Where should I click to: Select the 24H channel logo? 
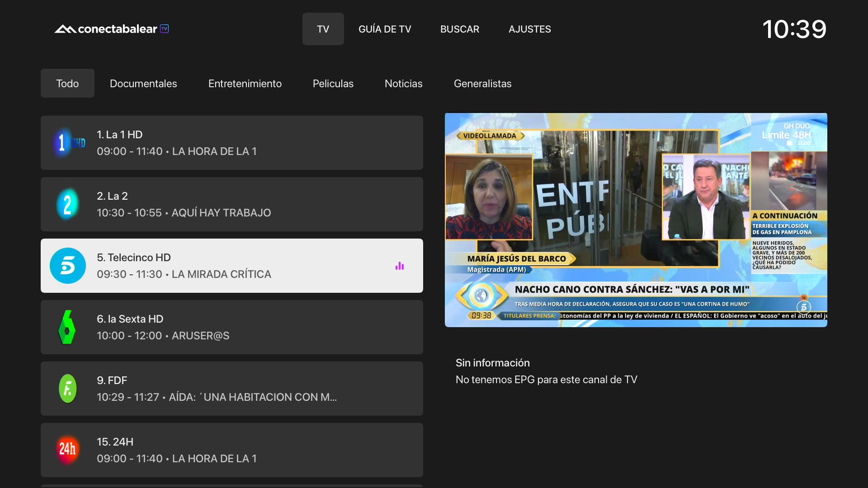tap(68, 450)
